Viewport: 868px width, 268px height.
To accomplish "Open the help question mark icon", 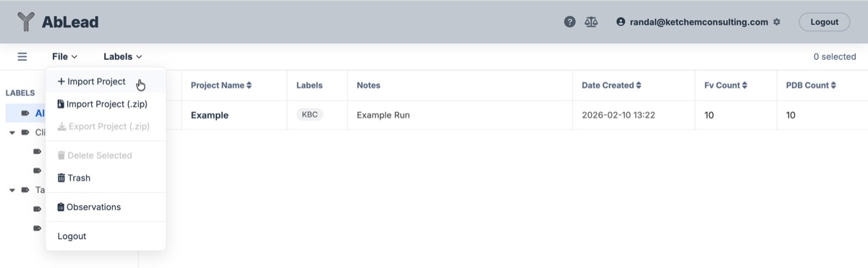I will pyautogui.click(x=570, y=22).
